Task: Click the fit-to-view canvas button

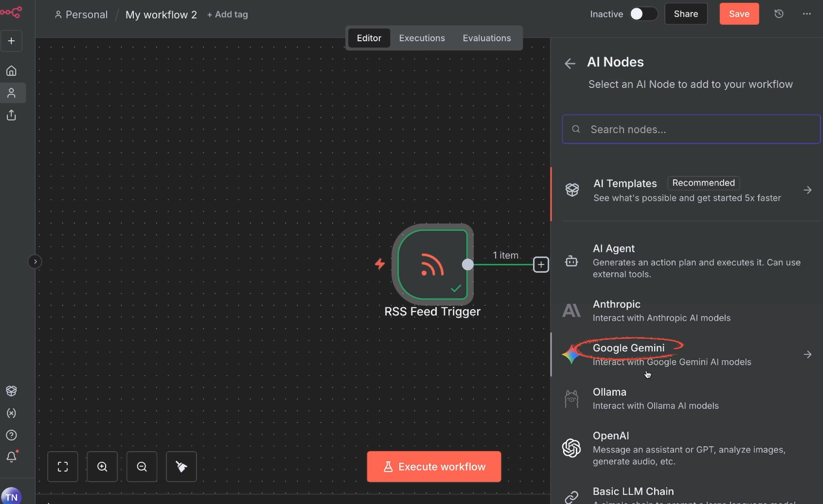Action: click(x=63, y=466)
